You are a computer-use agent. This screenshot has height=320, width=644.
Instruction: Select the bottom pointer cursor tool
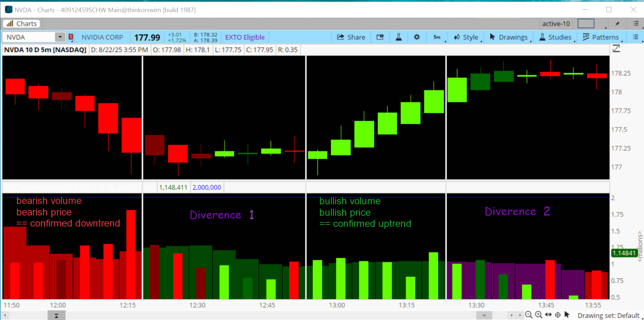click(567, 315)
